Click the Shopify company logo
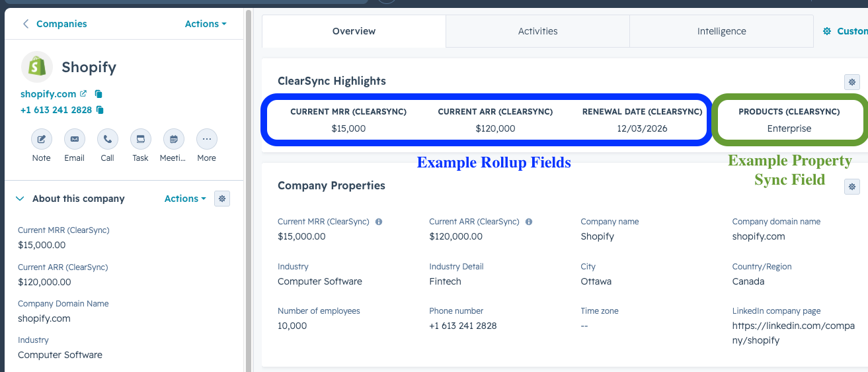The width and height of the screenshot is (868, 372). pos(37,67)
